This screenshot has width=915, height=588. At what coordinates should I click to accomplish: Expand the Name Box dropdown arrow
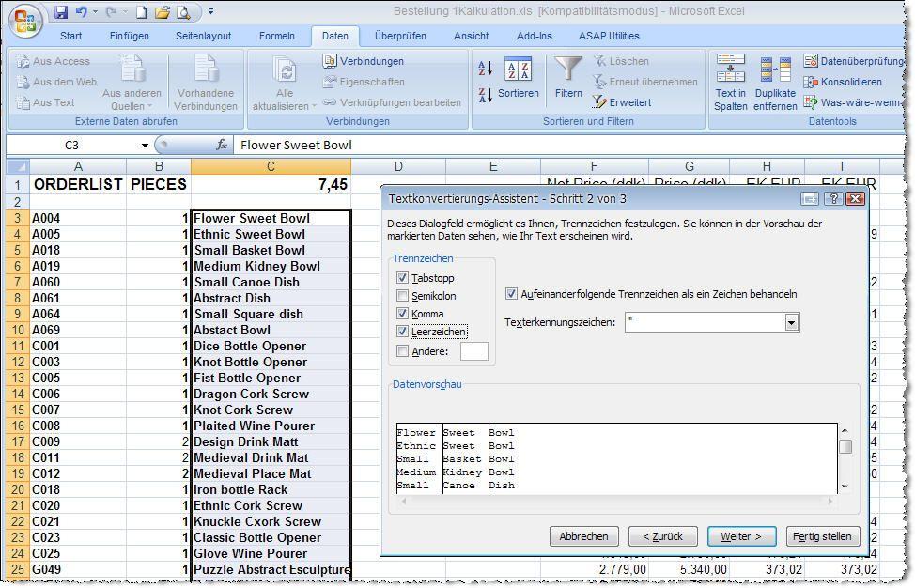[145, 146]
